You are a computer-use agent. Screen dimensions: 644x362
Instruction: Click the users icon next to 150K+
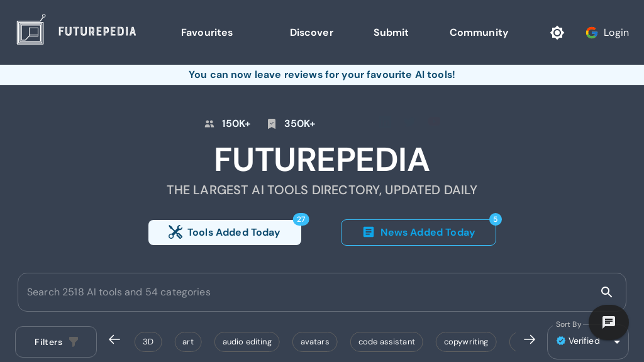(x=209, y=124)
